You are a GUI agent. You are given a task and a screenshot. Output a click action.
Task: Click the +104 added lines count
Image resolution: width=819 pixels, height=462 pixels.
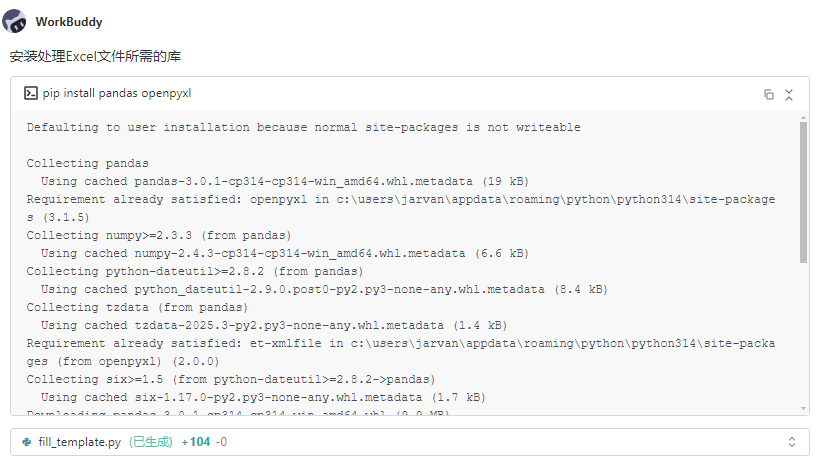(x=195, y=441)
